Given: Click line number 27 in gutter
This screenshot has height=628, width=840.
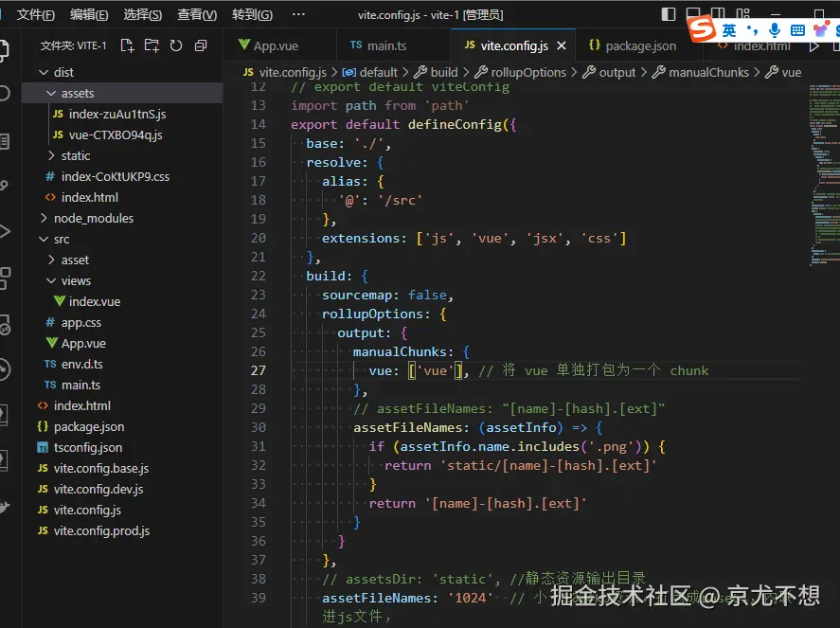Looking at the screenshot, I should [x=259, y=370].
